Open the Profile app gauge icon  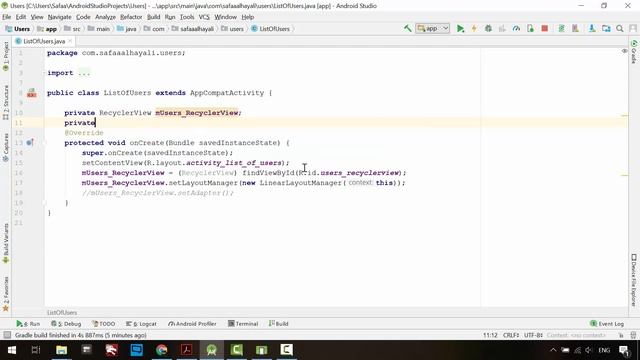click(x=516, y=29)
